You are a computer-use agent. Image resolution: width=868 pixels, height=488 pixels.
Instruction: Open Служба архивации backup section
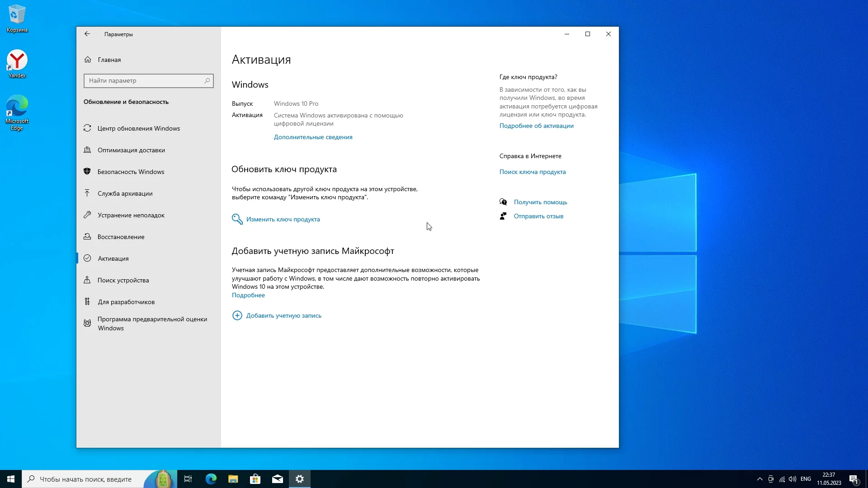point(125,193)
